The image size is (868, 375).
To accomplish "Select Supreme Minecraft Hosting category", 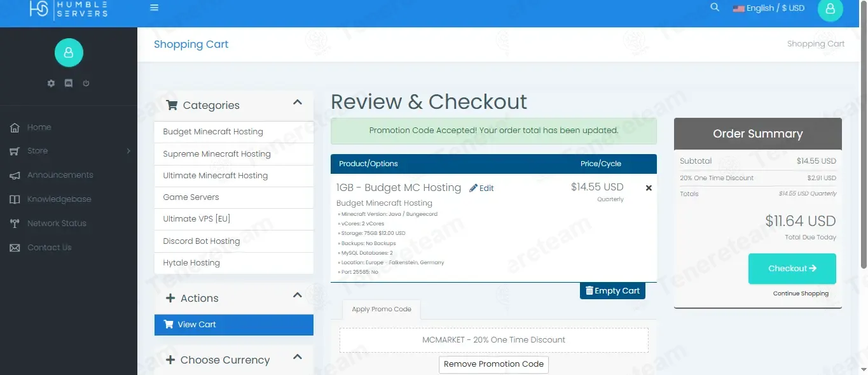I will (x=234, y=154).
